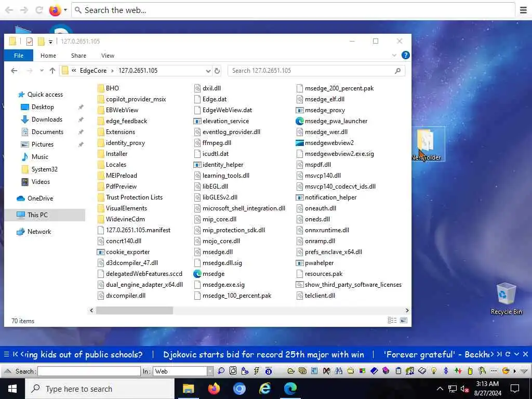
Task: Click the This PC navigation item
Action: coord(37,215)
